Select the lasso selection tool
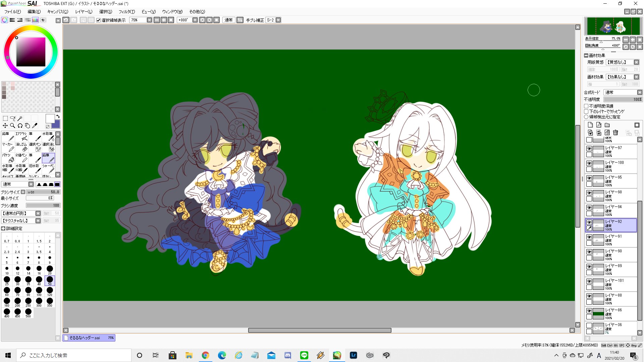The height and width of the screenshot is (362, 644). 12,118
